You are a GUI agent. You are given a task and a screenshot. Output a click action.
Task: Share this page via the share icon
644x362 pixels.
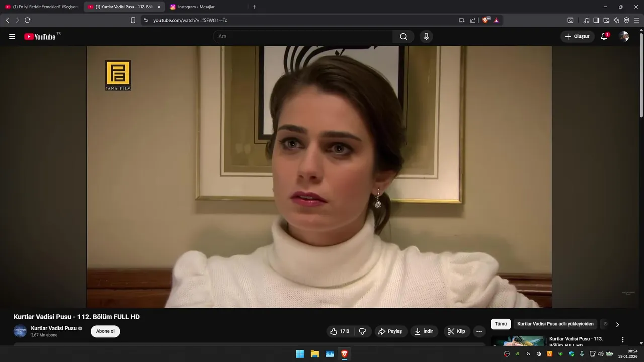click(473, 20)
